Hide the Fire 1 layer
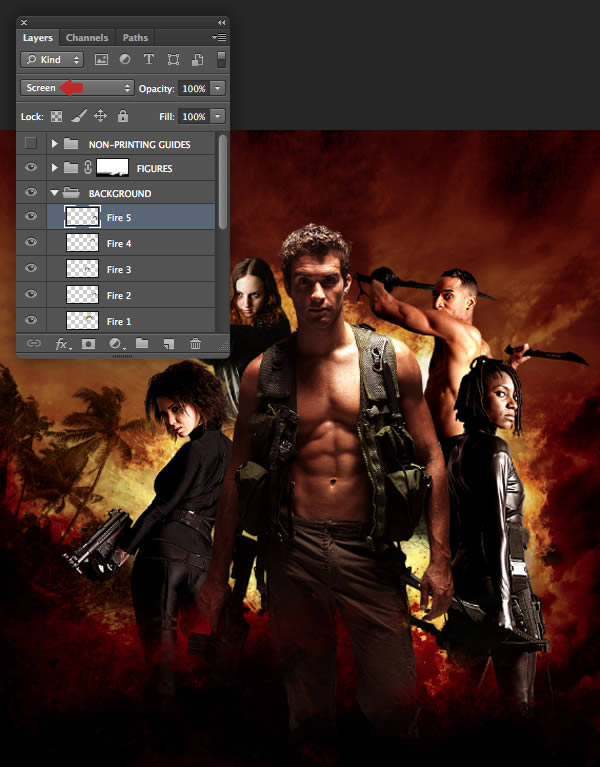 31,320
